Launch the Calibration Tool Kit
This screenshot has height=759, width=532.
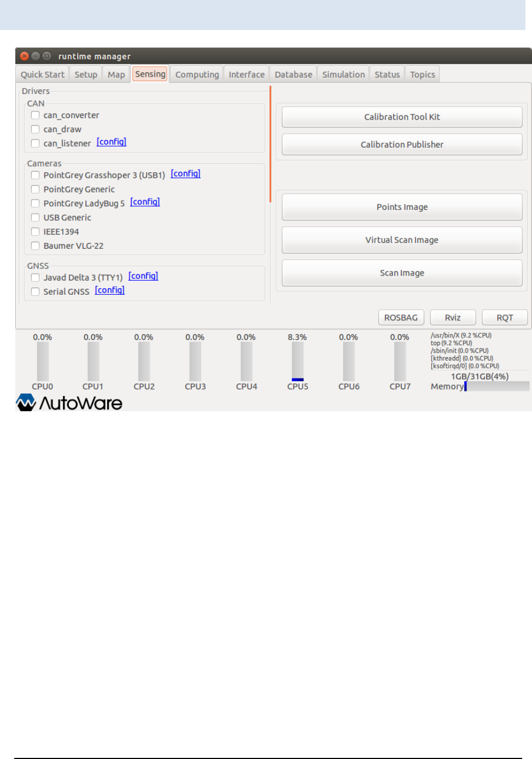(x=402, y=117)
